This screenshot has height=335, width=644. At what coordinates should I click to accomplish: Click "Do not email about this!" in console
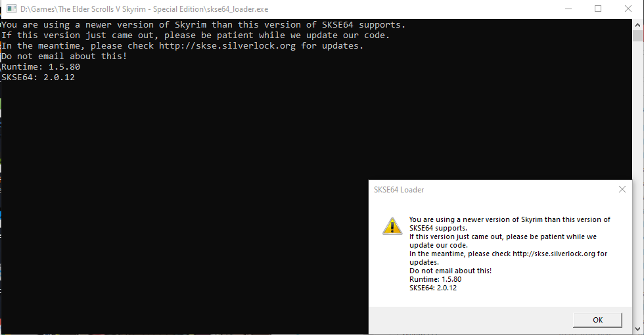click(x=64, y=56)
